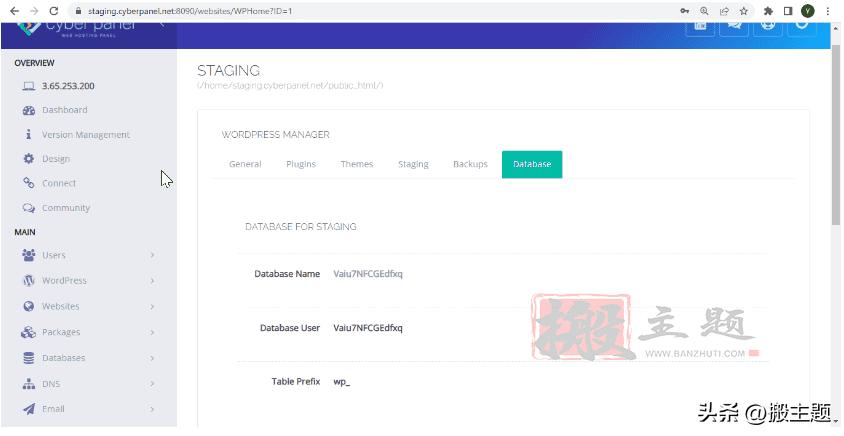
Task: Click the Websites globe icon
Action: tap(29, 306)
